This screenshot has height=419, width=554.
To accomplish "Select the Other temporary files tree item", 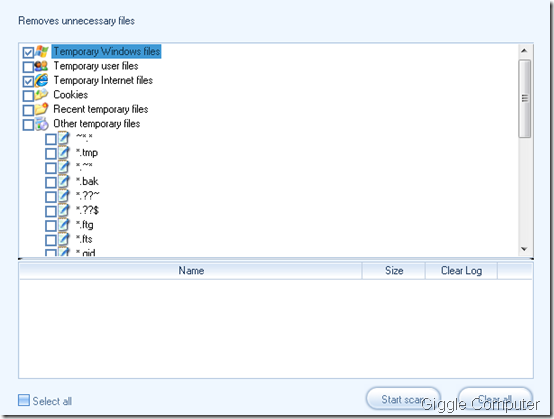I will pyautogui.click(x=96, y=124).
